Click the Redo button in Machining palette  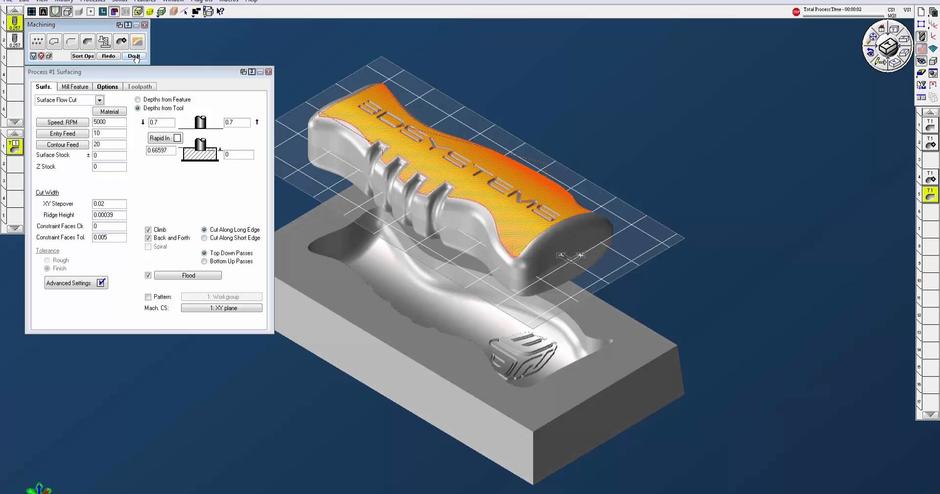(x=109, y=56)
